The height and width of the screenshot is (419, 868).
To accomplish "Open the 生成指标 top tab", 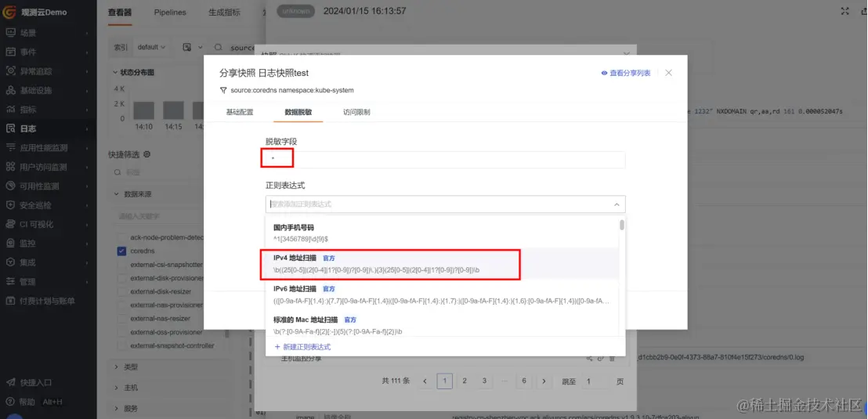I will [x=225, y=13].
